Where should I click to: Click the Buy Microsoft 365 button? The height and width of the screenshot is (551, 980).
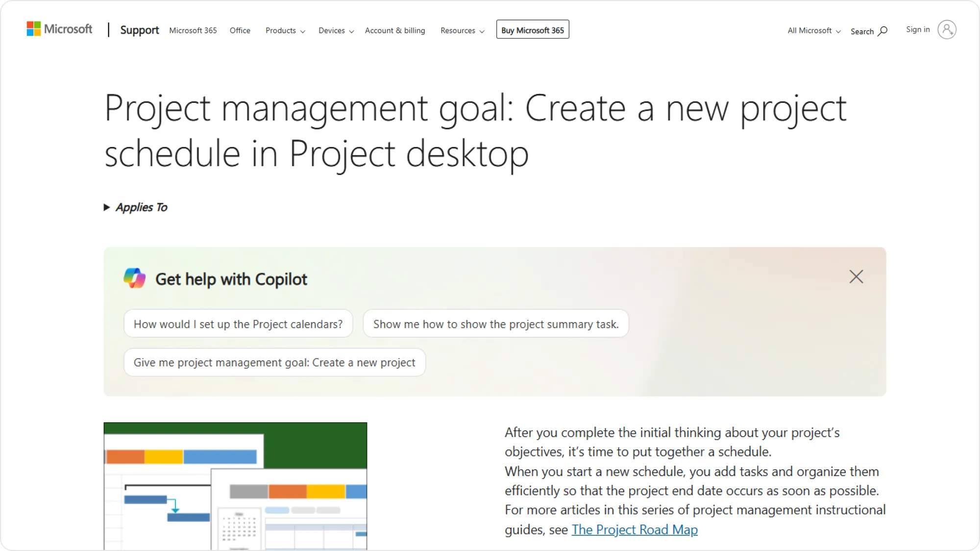point(533,29)
